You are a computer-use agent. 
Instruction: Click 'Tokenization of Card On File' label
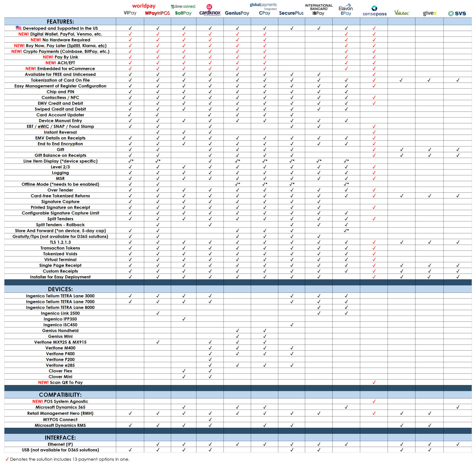coord(60,80)
